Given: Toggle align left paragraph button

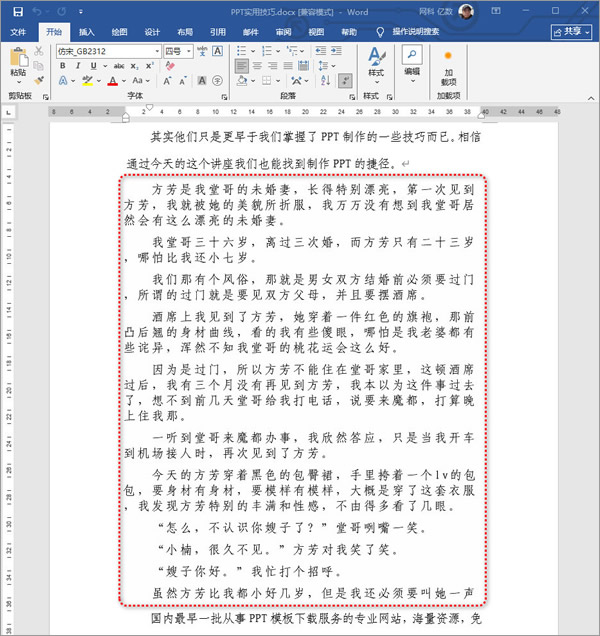Looking at the screenshot, I should tap(241, 66).
